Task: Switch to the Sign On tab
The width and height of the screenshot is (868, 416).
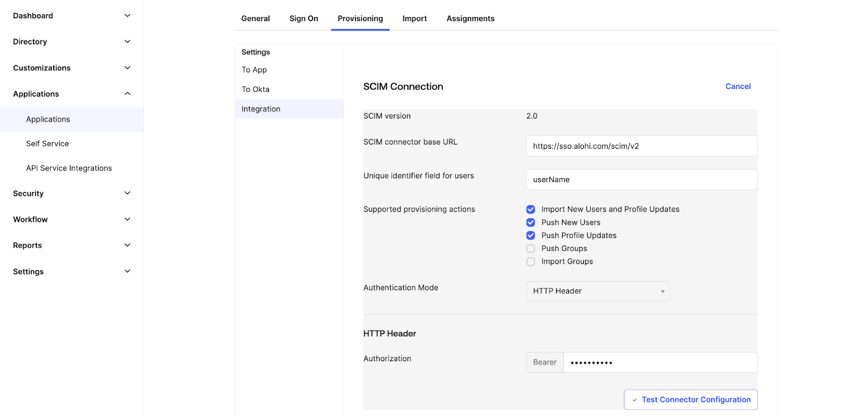Action: coord(303,18)
